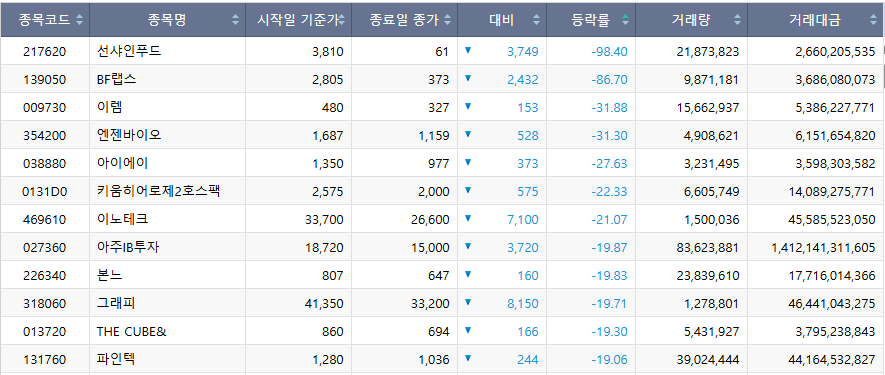Sort by 대비 column sort arrows
This screenshot has width=885, height=375.
point(536,20)
